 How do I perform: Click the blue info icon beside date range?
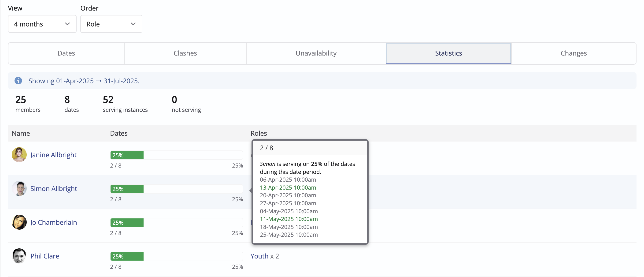(x=18, y=81)
